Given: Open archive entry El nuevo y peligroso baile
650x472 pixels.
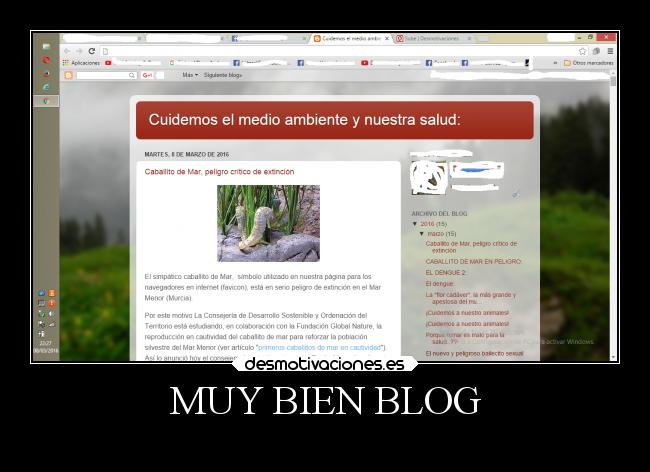Looking at the screenshot, I should [x=475, y=353].
